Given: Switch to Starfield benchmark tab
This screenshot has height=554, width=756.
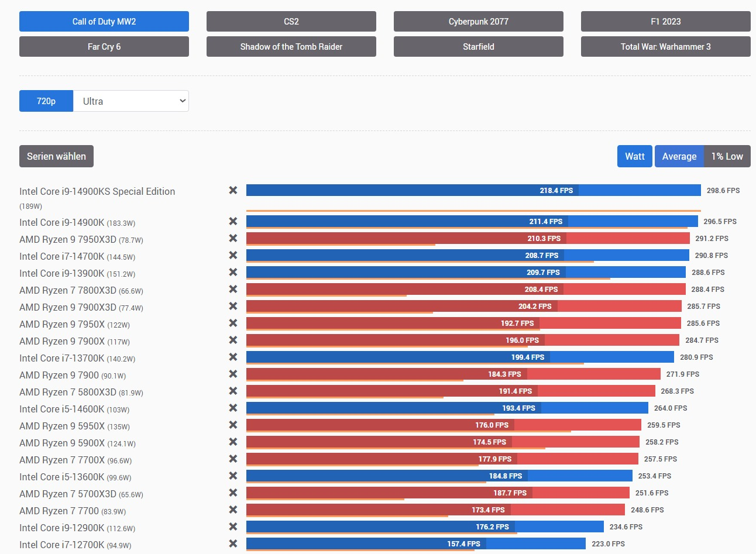Looking at the screenshot, I should 479,47.
